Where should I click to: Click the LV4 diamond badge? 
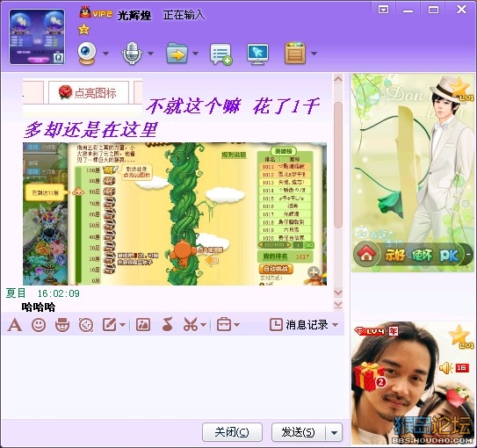[370, 331]
